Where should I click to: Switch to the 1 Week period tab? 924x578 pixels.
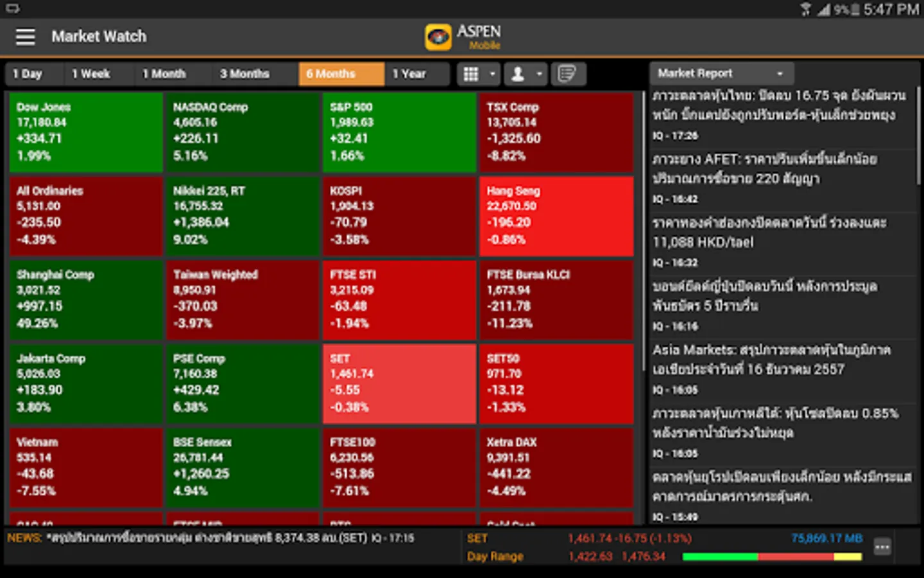(99, 74)
